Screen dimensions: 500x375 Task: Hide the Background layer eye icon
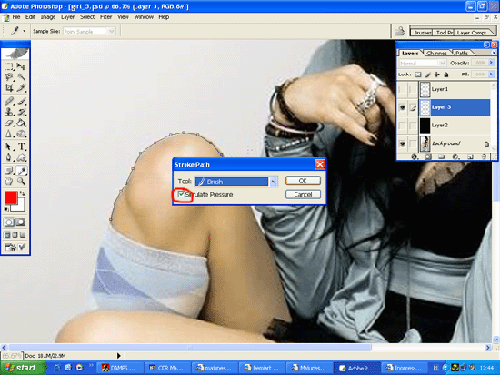[x=402, y=144]
